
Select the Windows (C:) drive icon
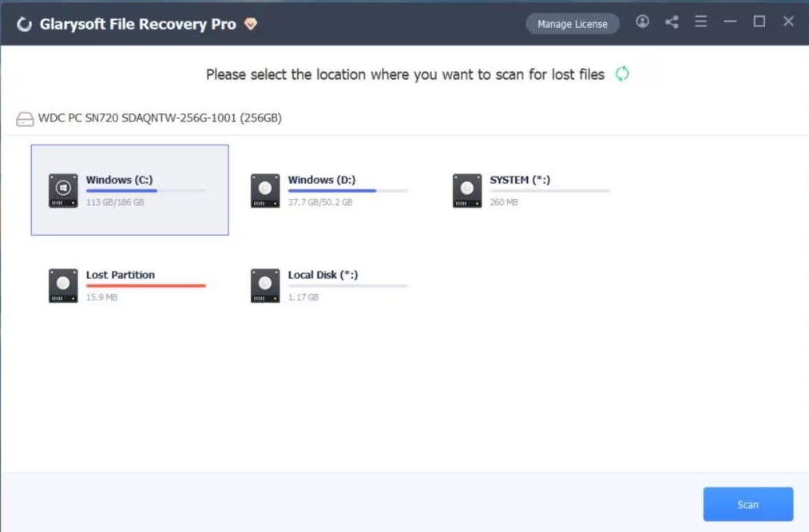(x=63, y=190)
